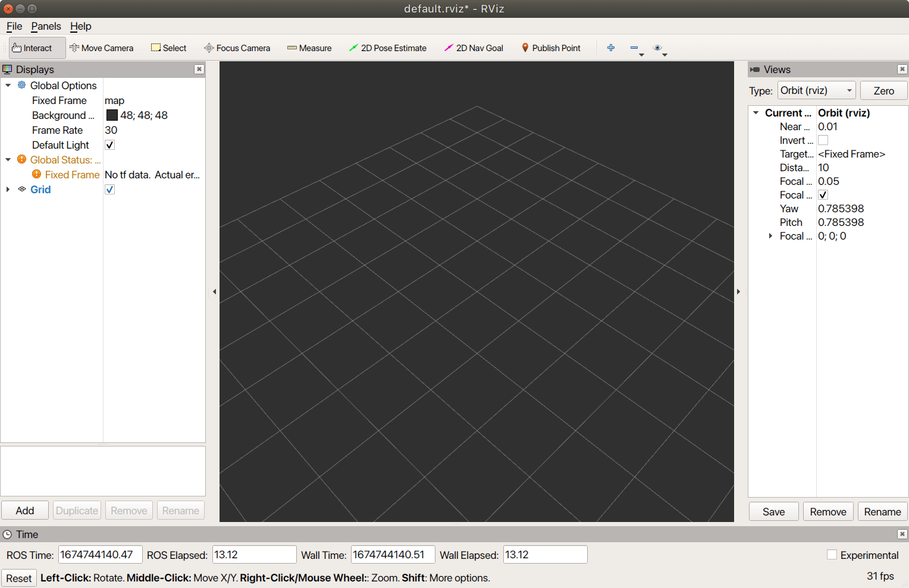Viewport: 909px width, 588px height.
Task: Collapse the Global Options tree
Action: click(8, 85)
